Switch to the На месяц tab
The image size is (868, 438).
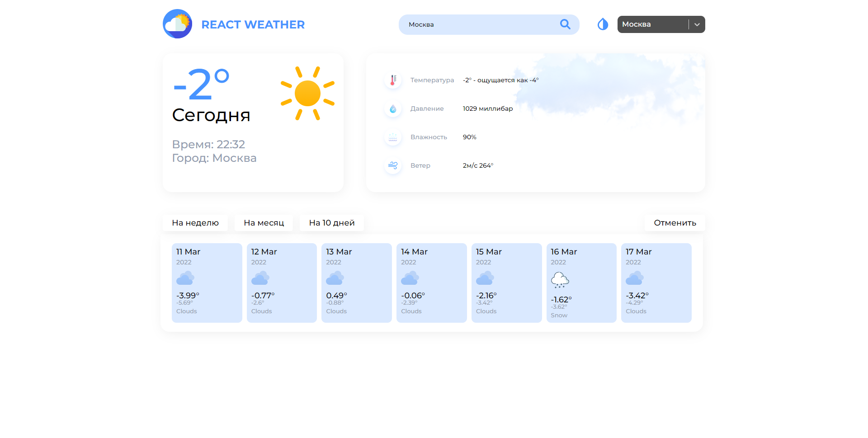pos(264,223)
